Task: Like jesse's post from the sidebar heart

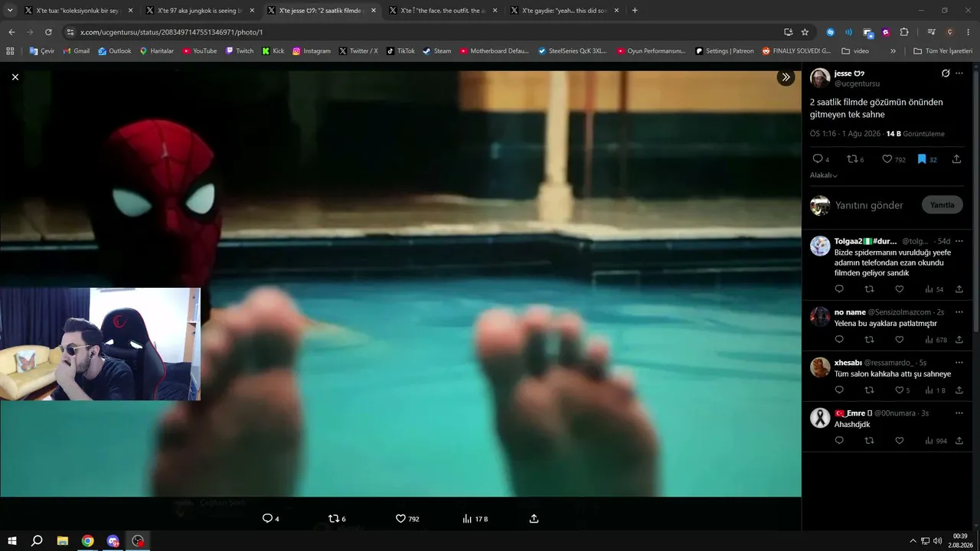Action: click(887, 159)
